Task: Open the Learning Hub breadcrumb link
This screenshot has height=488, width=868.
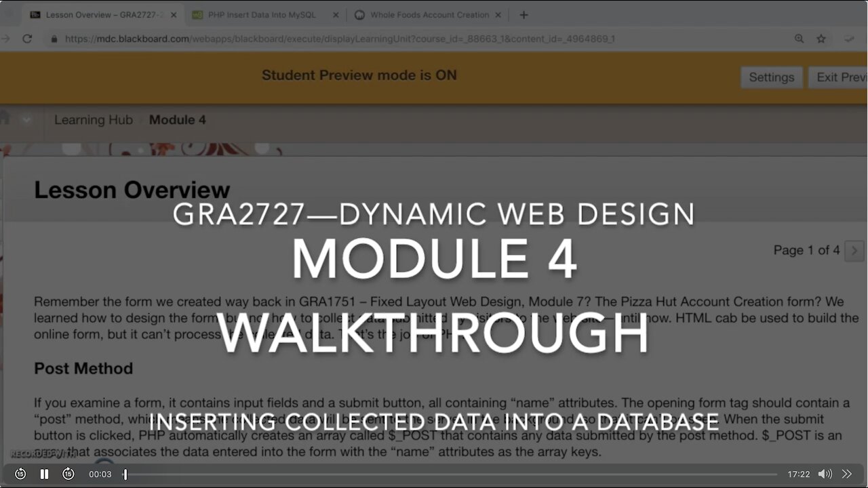Action: coord(94,120)
